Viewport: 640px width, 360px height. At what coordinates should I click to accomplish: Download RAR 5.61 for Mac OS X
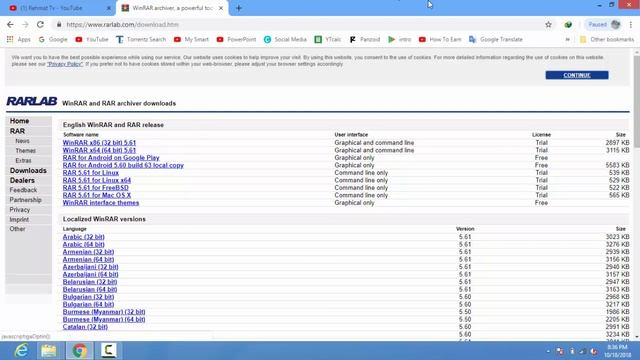tap(97, 195)
